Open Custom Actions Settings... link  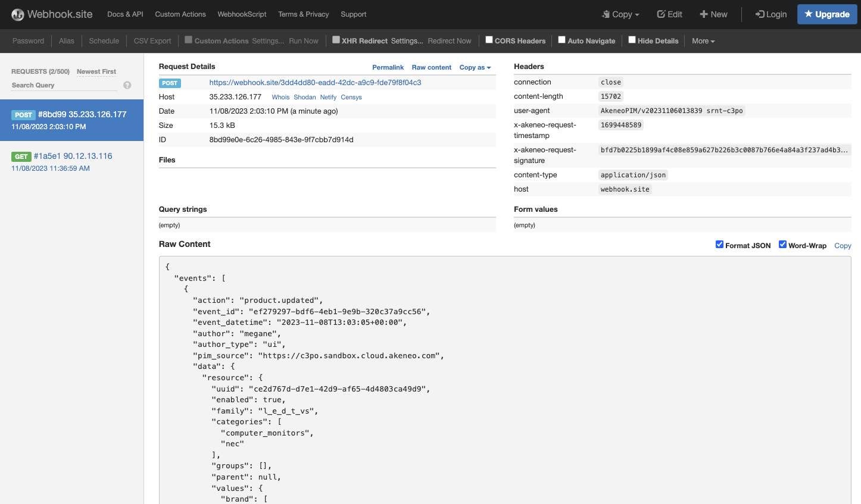pos(268,41)
